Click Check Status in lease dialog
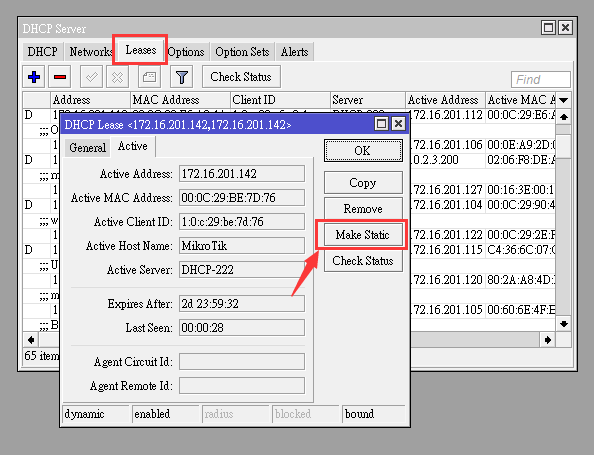This screenshot has height=455, width=594. (363, 261)
